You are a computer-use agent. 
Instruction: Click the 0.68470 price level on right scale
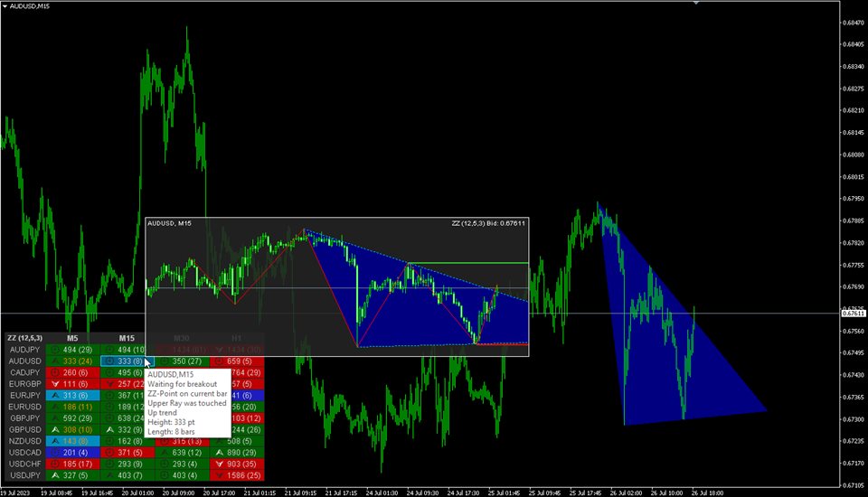[854, 23]
